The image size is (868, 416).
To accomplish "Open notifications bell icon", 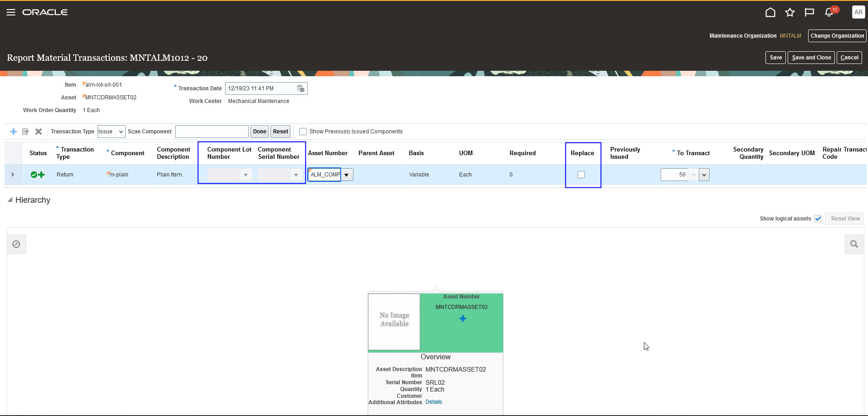I will pos(829,12).
